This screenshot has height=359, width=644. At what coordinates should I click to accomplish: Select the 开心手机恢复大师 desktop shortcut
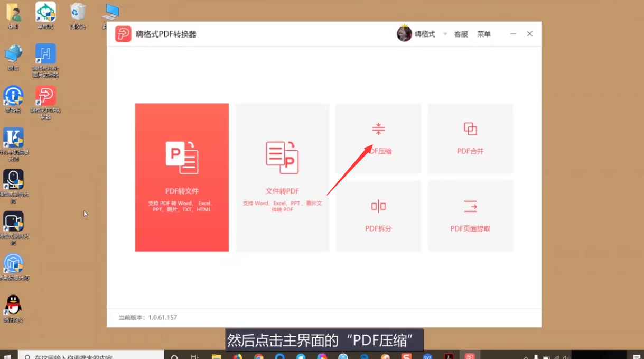[13, 144]
